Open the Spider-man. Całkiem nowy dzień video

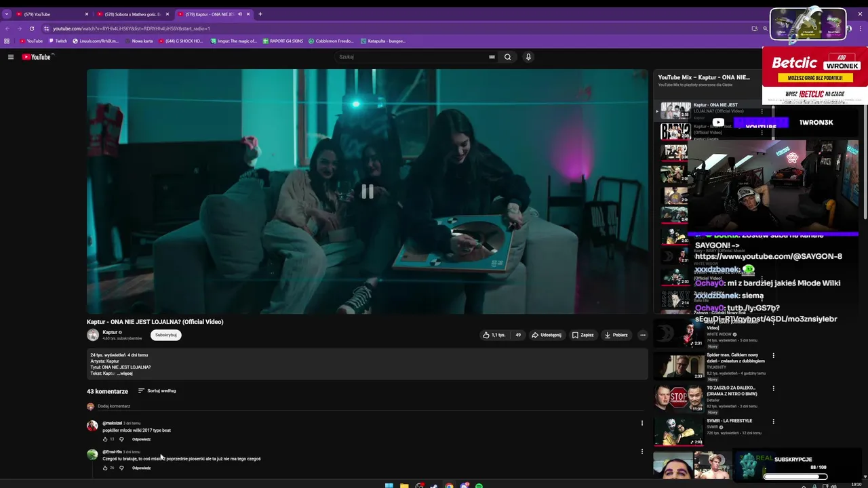[x=678, y=366]
